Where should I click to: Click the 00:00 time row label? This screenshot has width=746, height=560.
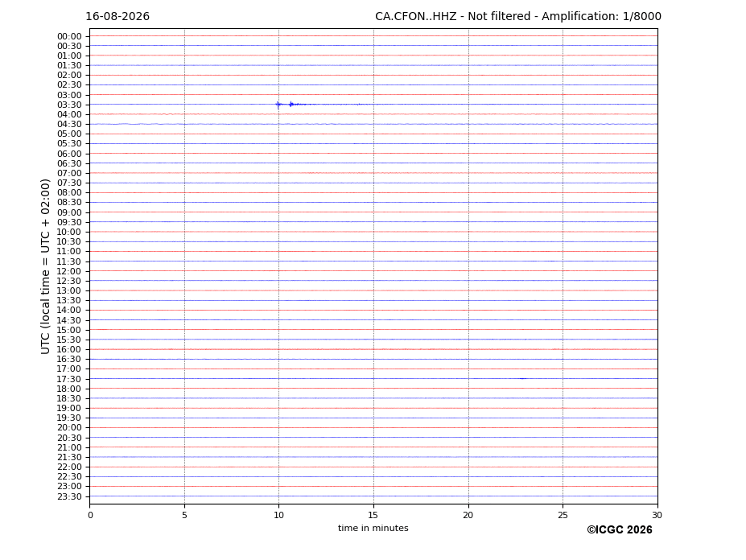click(69, 37)
